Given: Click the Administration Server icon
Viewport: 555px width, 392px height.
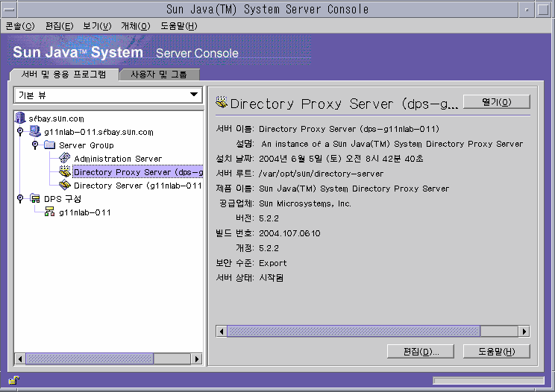Looking at the screenshot, I should pos(65,158).
